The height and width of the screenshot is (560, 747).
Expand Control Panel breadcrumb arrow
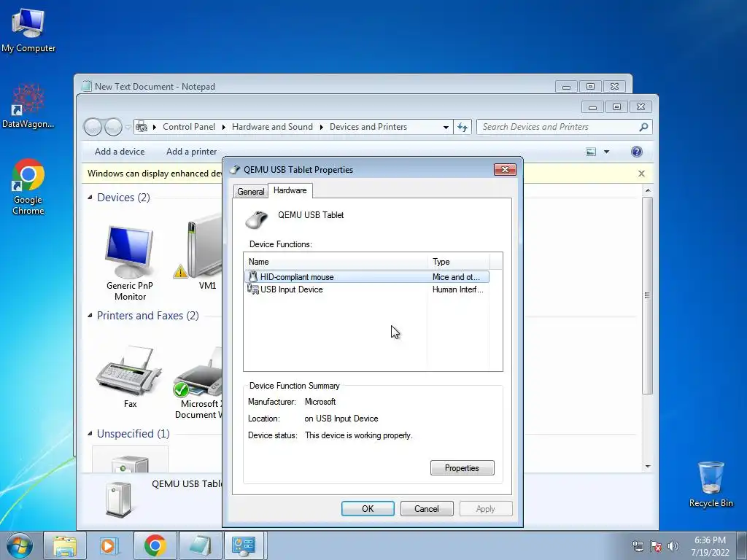(223, 127)
